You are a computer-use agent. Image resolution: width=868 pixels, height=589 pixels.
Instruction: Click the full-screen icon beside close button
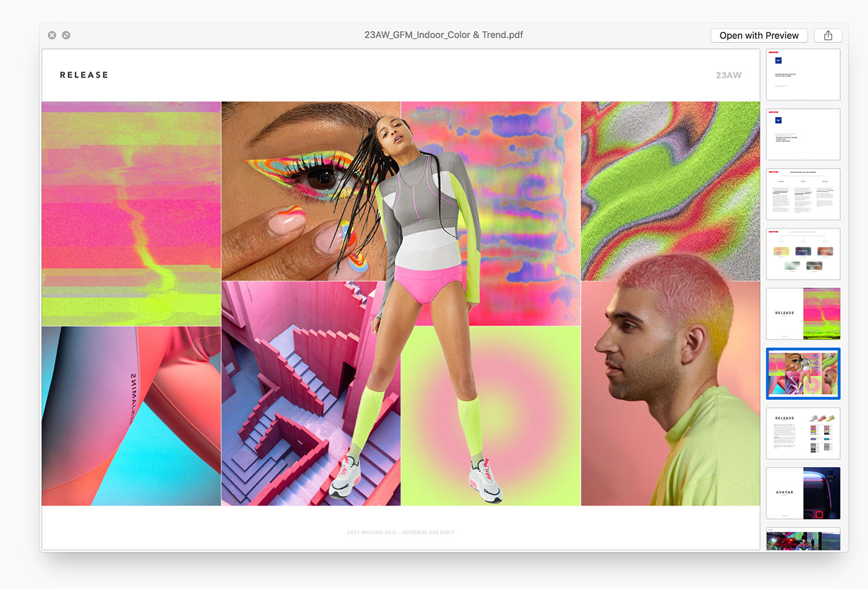(67, 35)
